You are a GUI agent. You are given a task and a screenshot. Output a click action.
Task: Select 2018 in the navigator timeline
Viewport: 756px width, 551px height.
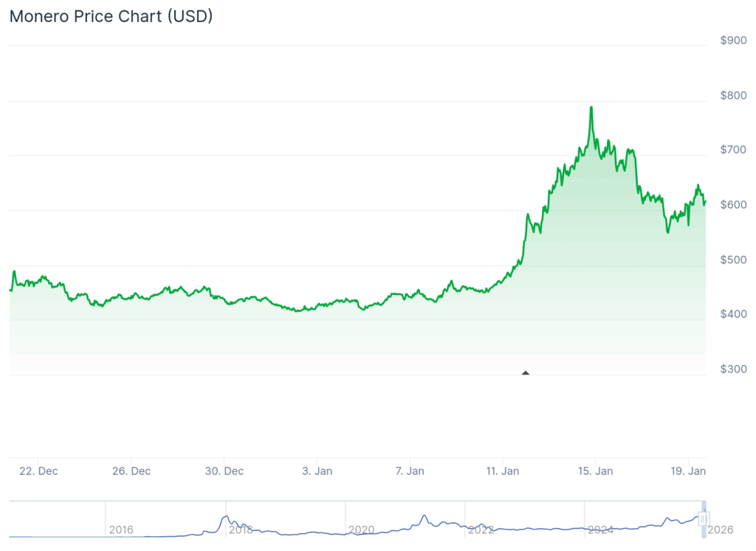(241, 530)
